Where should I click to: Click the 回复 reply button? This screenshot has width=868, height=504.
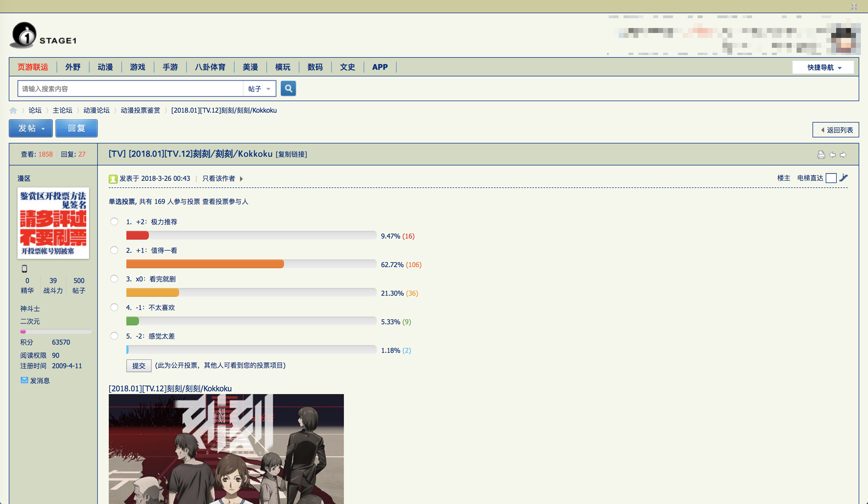click(x=76, y=129)
